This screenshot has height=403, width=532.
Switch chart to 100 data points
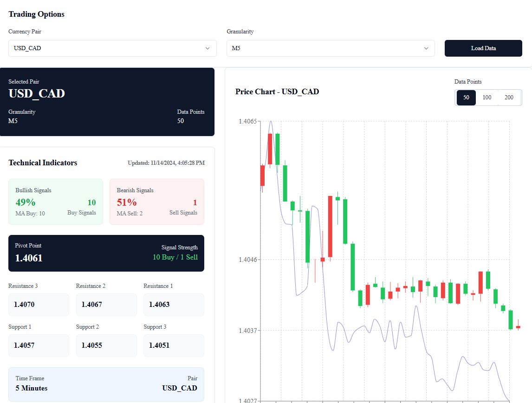click(487, 97)
